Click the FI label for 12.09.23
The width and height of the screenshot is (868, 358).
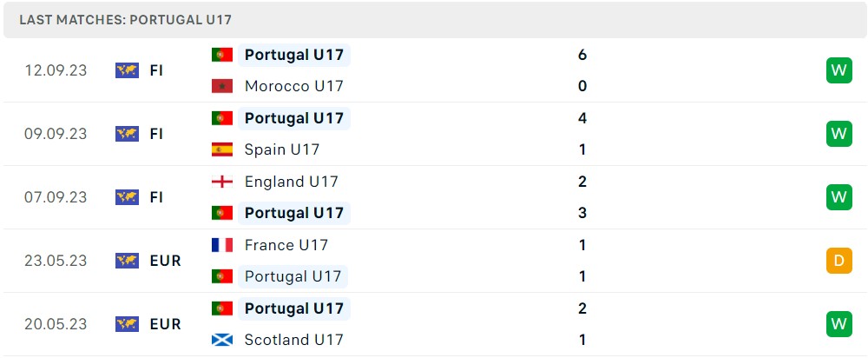pyautogui.click(x=156, y=70)
